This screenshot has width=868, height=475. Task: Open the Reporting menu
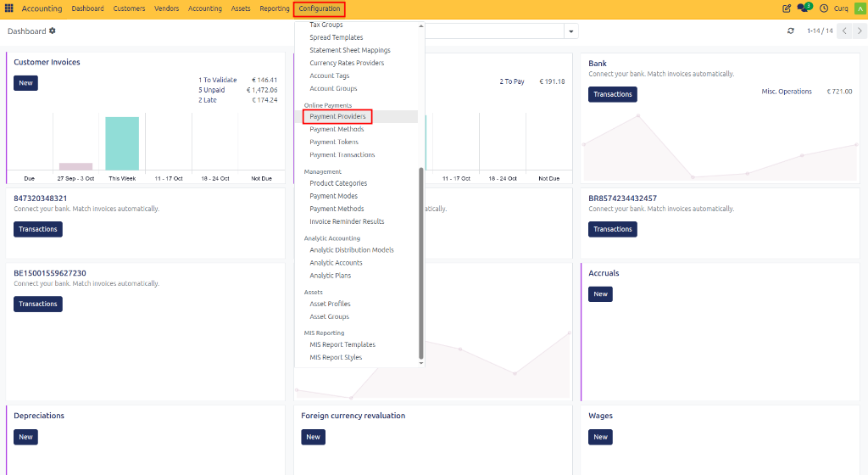(x=275, y=8)
